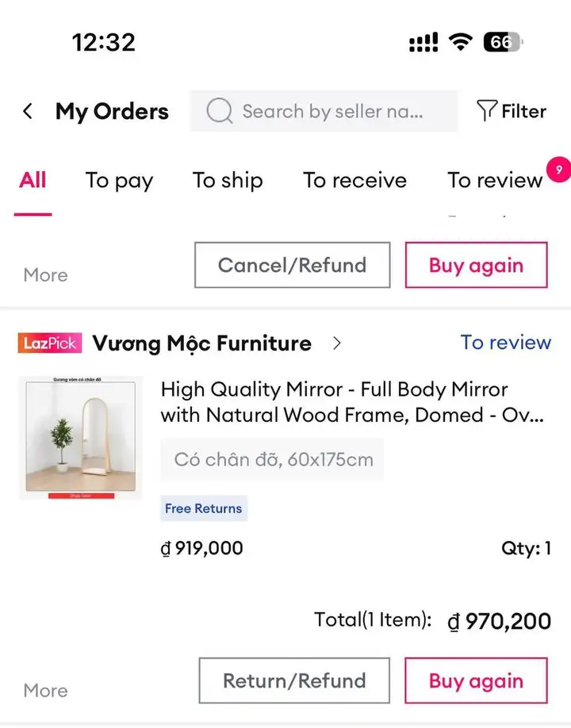The image size is (571, 728).
Task: Click the search magnifier icon
Action: (219, 110)
